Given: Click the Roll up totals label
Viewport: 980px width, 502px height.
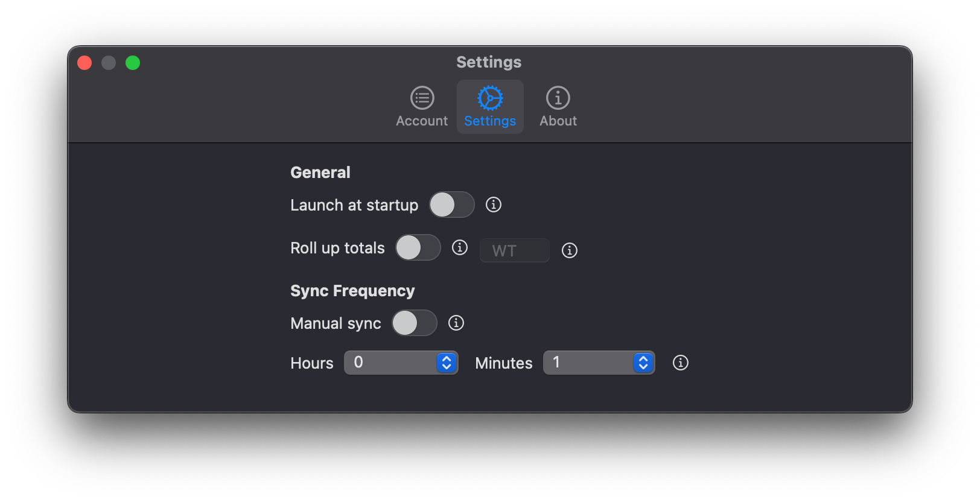Looking at the screenshot, I should coord(337,248).
